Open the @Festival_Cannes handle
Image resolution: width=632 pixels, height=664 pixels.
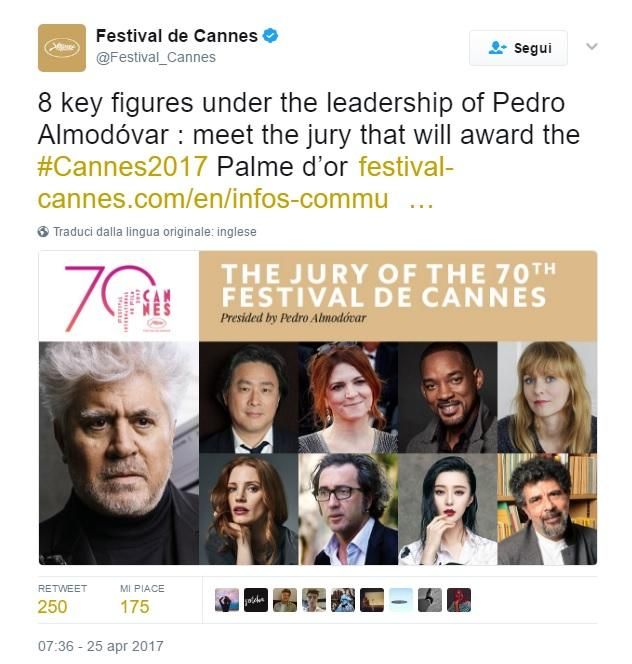(156, 57)
